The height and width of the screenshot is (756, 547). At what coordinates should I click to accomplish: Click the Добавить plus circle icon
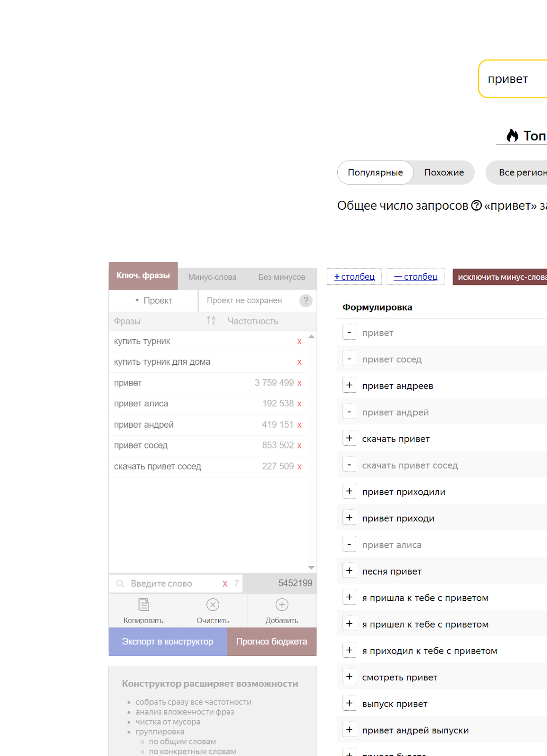[282, 605]
